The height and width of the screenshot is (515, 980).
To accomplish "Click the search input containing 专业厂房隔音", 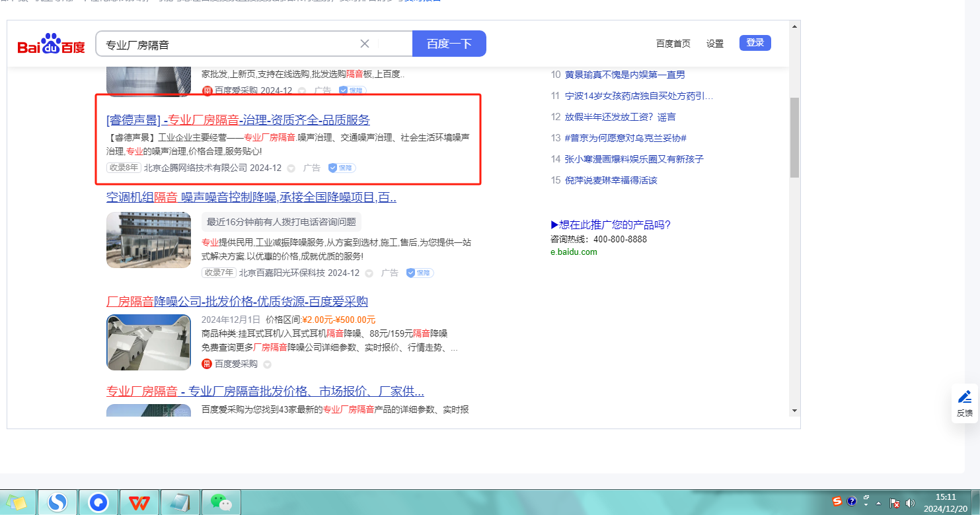I will (225, 44).
